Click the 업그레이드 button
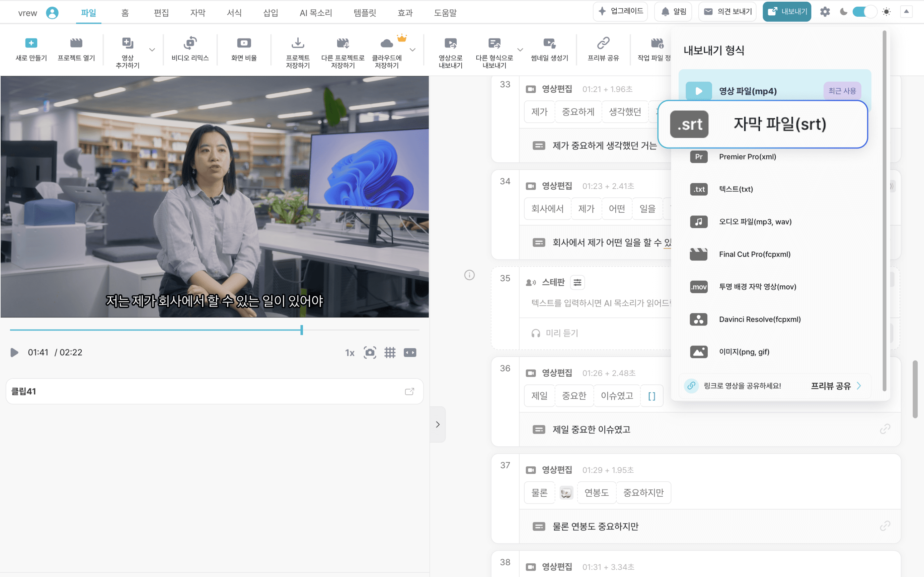Viewport: 924px width, 577px height. pyautogui.click(x=620, y=11)
